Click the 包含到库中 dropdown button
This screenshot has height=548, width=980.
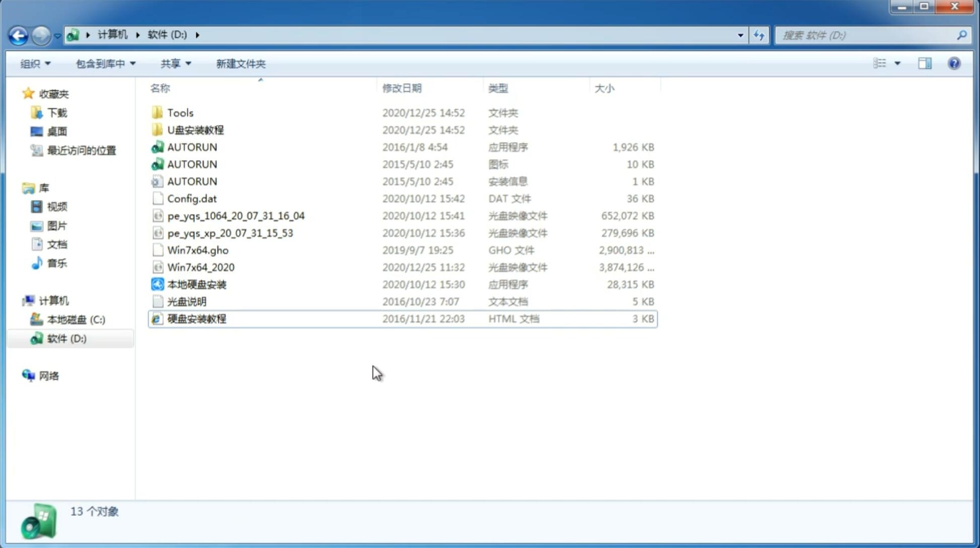pos(104,63)
